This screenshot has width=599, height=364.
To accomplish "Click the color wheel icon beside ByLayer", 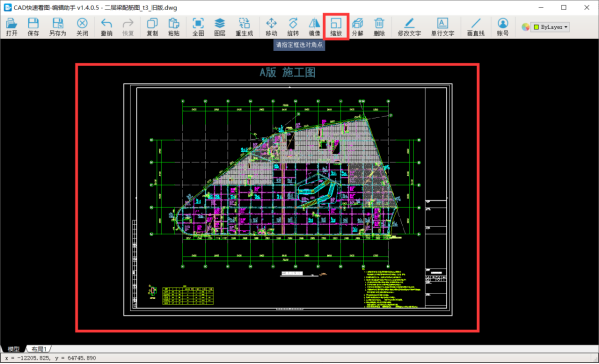I will [x=526, y=27].
